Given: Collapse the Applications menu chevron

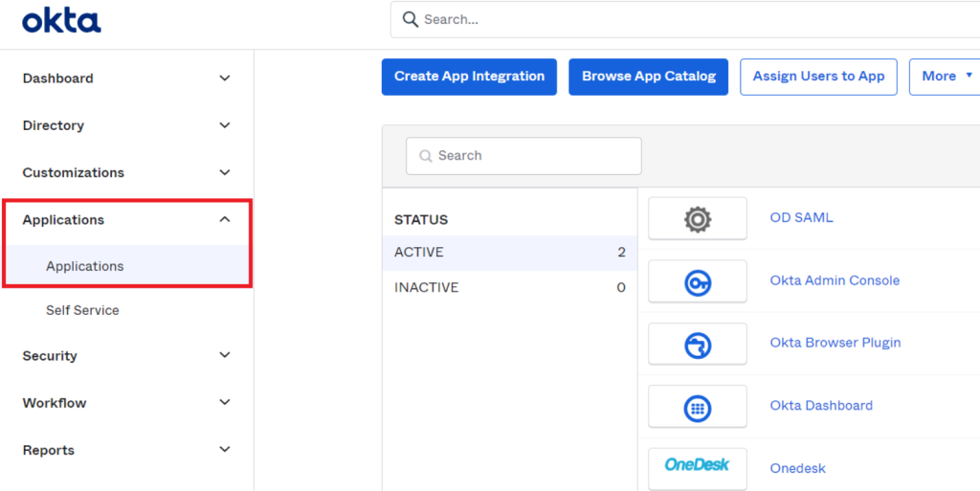Looking at the screenshot, I should pyautogui.click(x=225, y=220).
